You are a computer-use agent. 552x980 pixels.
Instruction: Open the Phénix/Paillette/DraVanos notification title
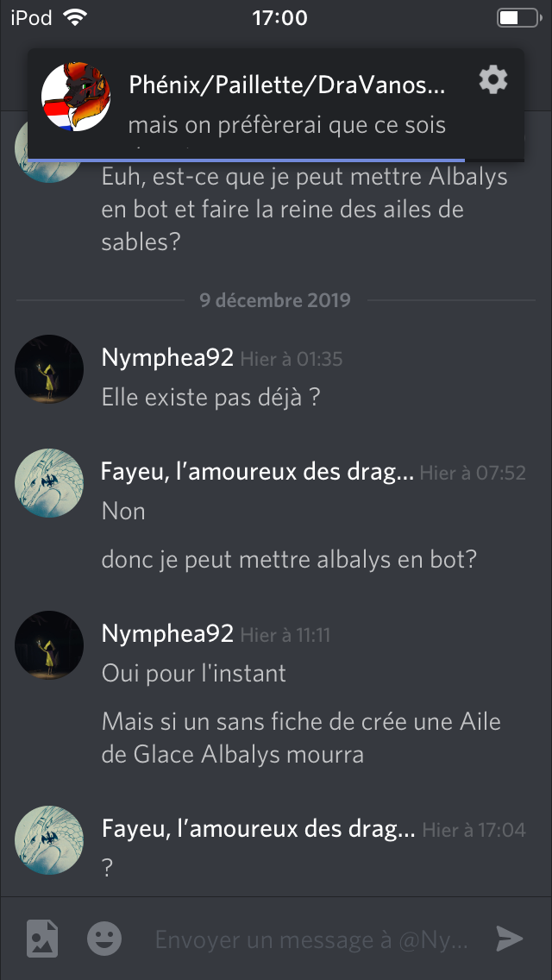286,85
